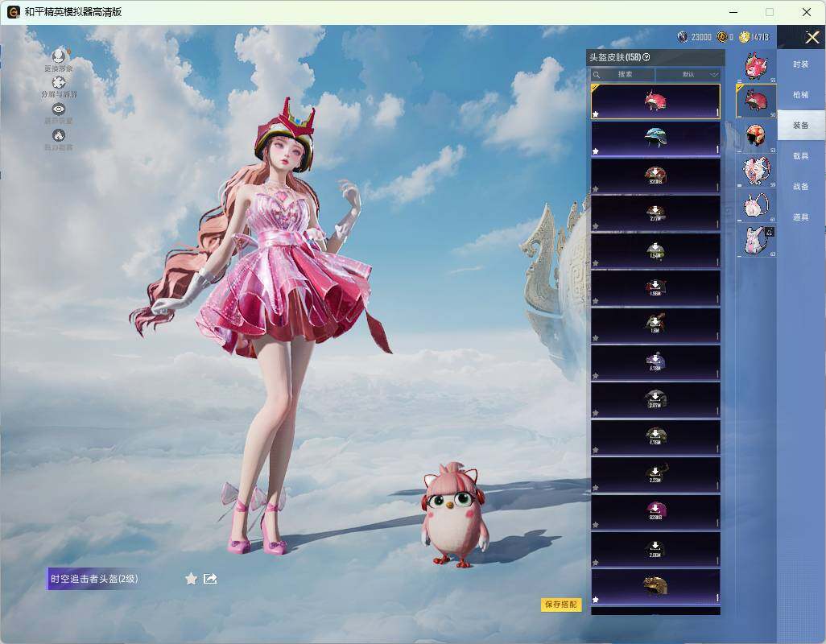
Task: Download the 2.23M helmet skin
Action: coord(655,474)
